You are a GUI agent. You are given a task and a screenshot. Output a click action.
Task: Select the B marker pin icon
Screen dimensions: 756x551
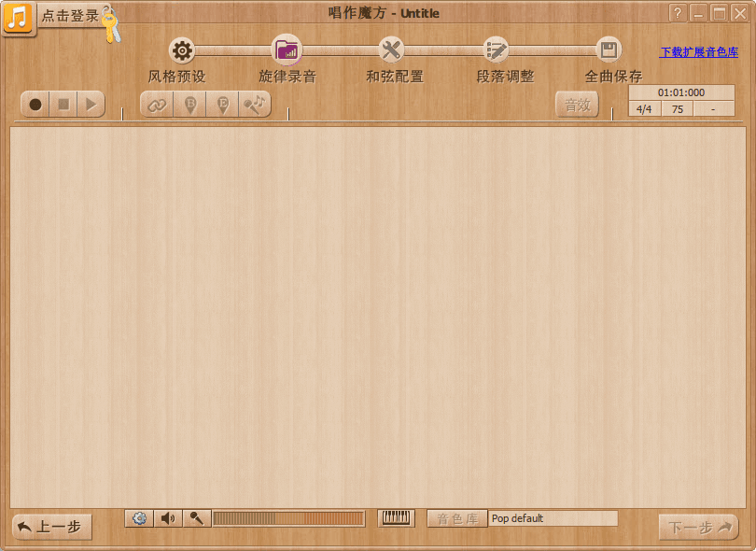point(189,105)
